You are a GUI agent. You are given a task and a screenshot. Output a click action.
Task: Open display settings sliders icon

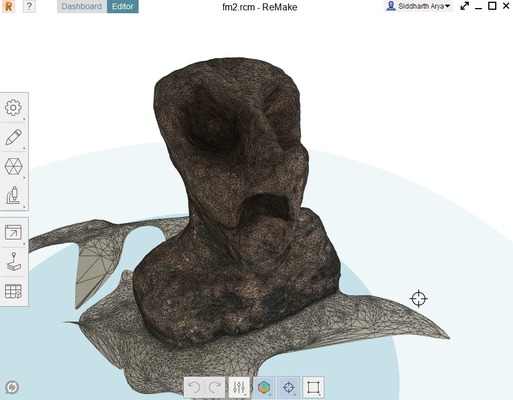239,387
